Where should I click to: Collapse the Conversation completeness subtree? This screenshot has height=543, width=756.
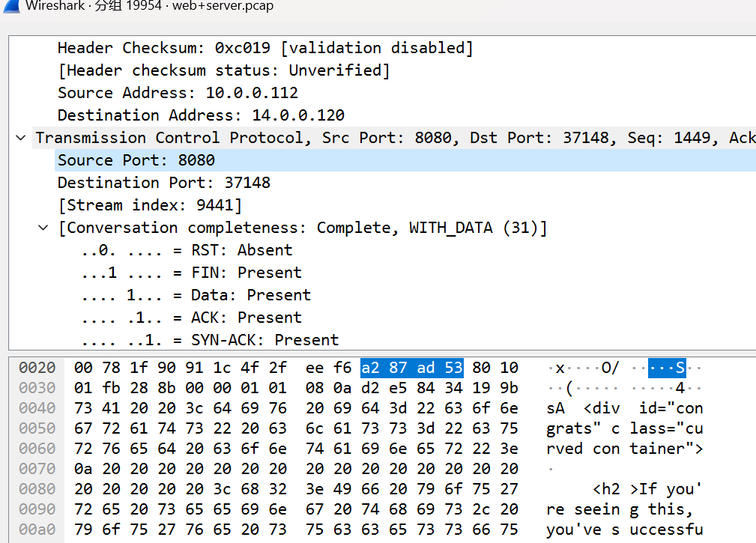(x=43, y=228)
